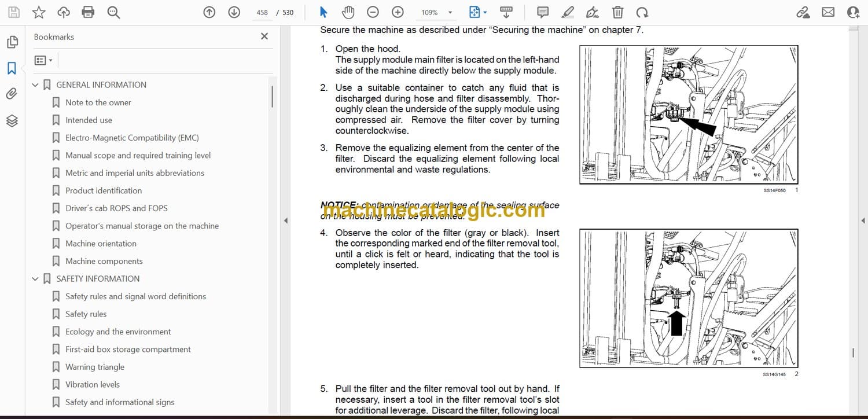
Task: Toggle the Layers panel in the sidebar
Action: (12, 120)
